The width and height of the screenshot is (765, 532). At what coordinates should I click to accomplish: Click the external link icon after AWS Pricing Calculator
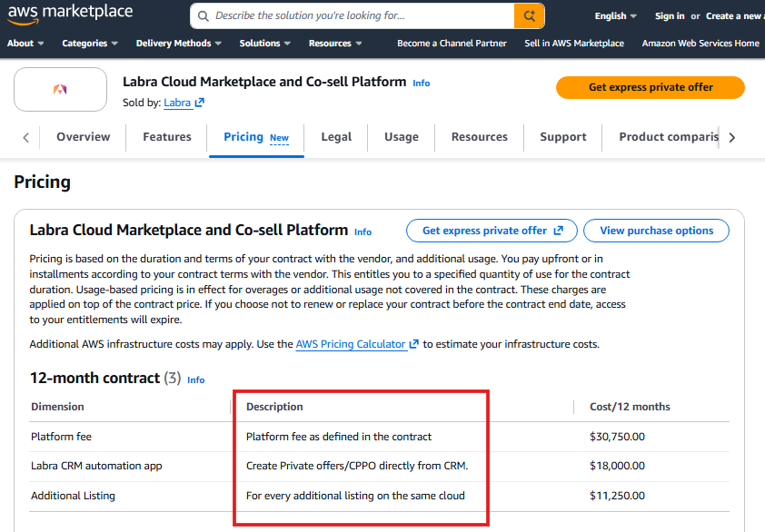[x=413, y=344]
